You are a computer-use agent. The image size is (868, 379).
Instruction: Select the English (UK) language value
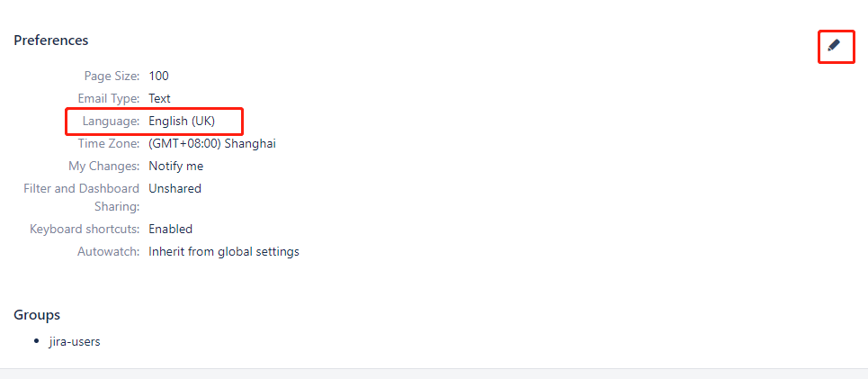pyautogui.click(x=182, y=122)
